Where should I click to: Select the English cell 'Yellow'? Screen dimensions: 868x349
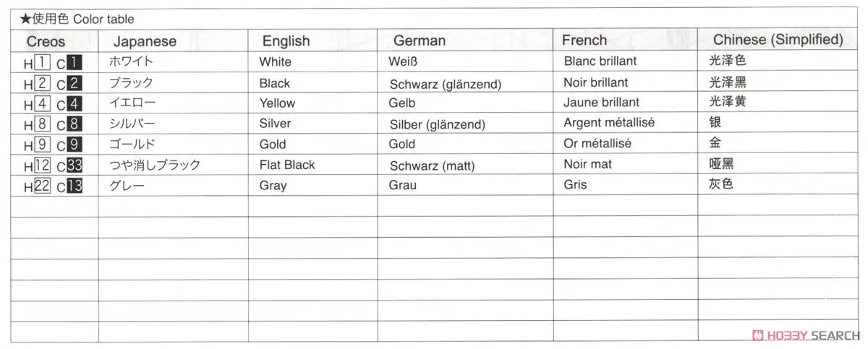pyautogui.click(x=277, y=103)
